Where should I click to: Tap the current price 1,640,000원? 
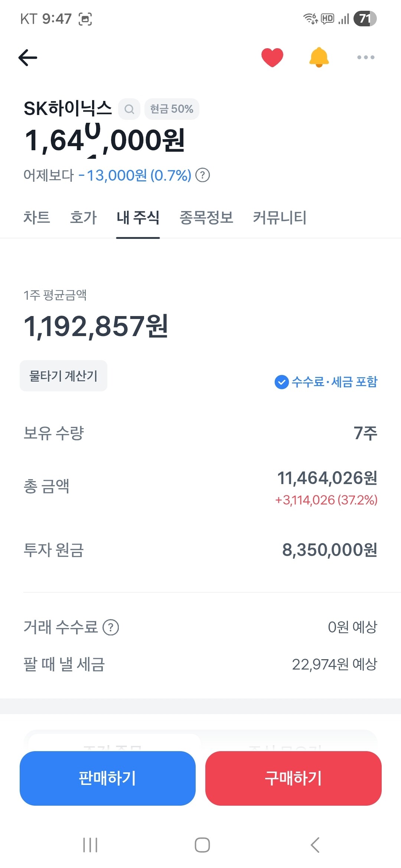pyautogui.click(x=105, y=141)
